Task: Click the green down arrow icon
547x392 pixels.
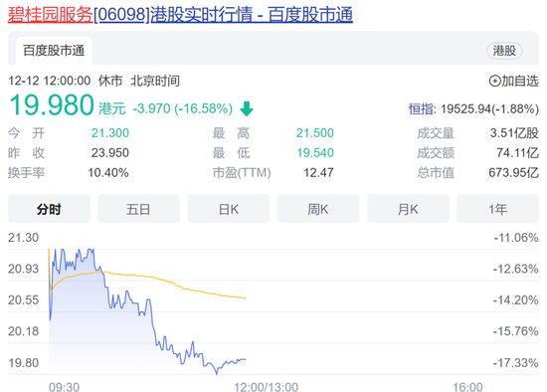Action: click(247, 108)
